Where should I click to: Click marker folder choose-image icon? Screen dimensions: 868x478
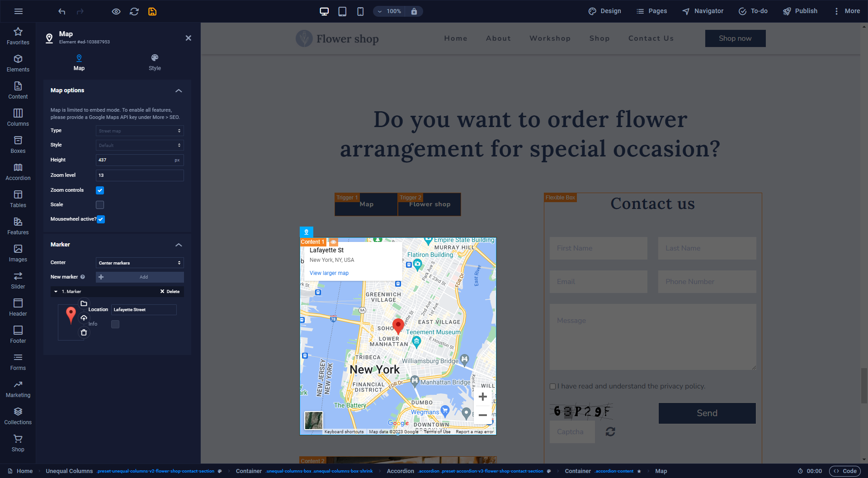pos(84,303)
